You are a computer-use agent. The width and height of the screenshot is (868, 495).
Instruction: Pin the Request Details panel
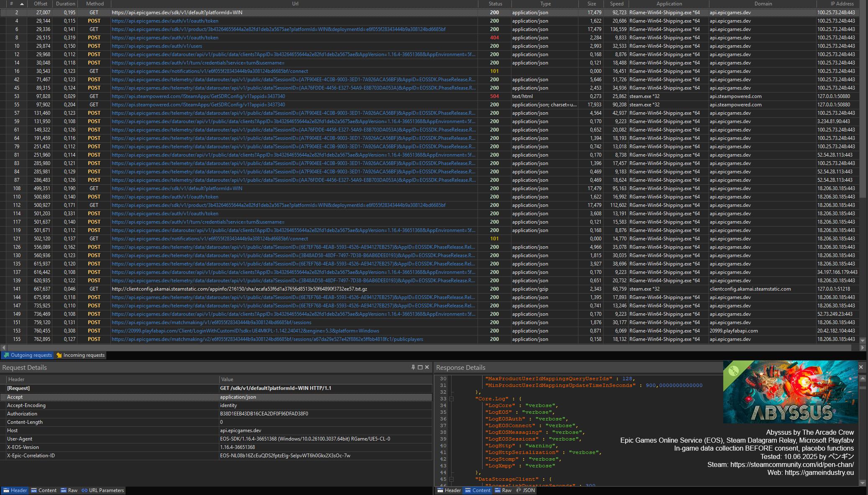pyautogui.click(x=413, y=367)
